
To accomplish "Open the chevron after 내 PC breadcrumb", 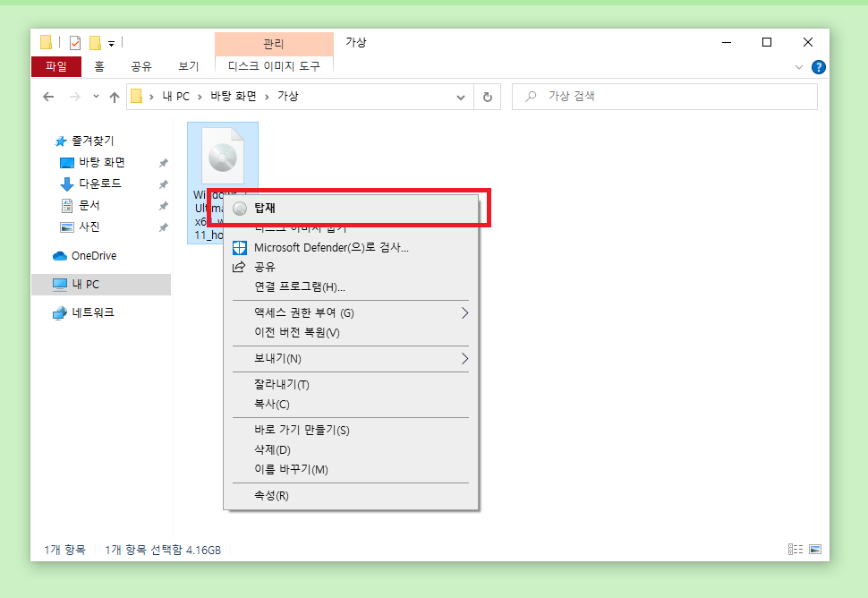I will tap(200, 97).
